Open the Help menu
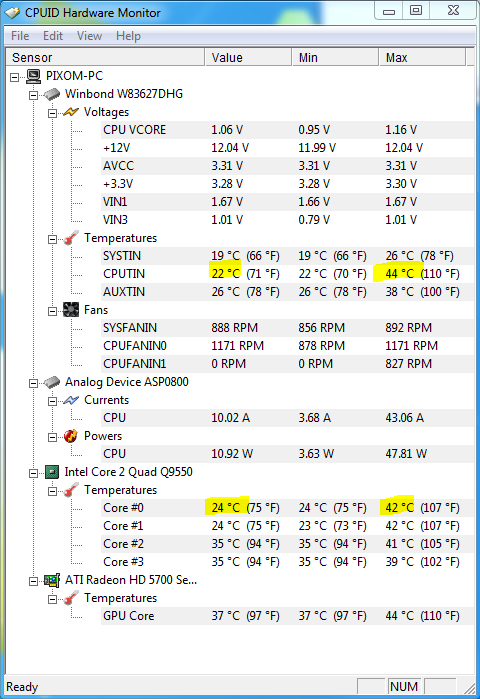The width and height of the screenshot is (480, 699). click(128, 36)
